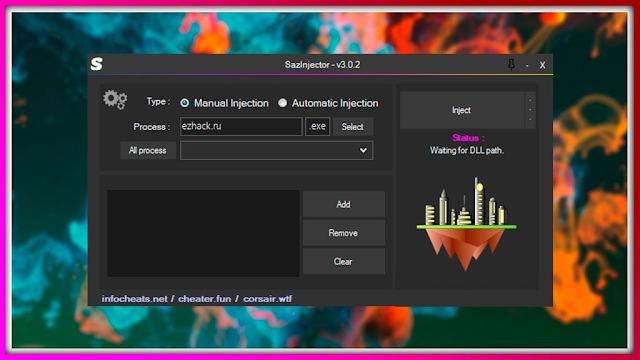
Task: Close the SazInjector window
Action: point(542,65)
